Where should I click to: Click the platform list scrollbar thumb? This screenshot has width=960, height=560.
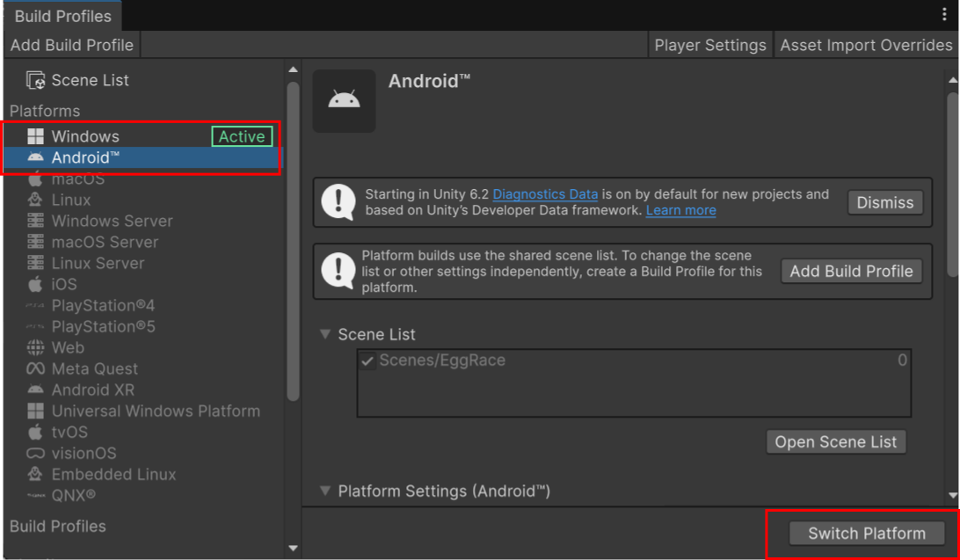(x=294, y=242)
